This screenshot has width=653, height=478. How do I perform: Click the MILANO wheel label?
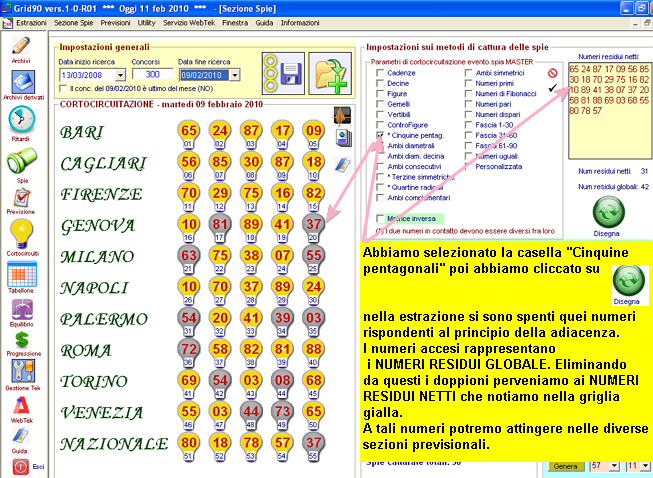[x=97, y=256]
